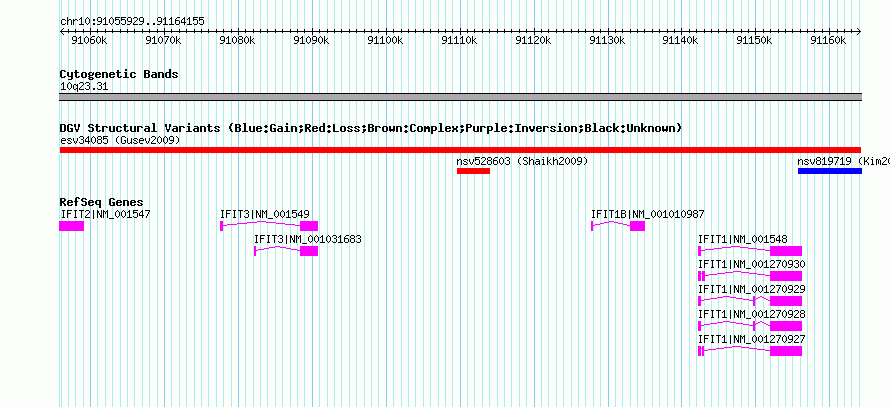Click the esv34085 red loss variant bar
Image resolution: width=890 pixels, height=407 pixels.
point(460,150)
